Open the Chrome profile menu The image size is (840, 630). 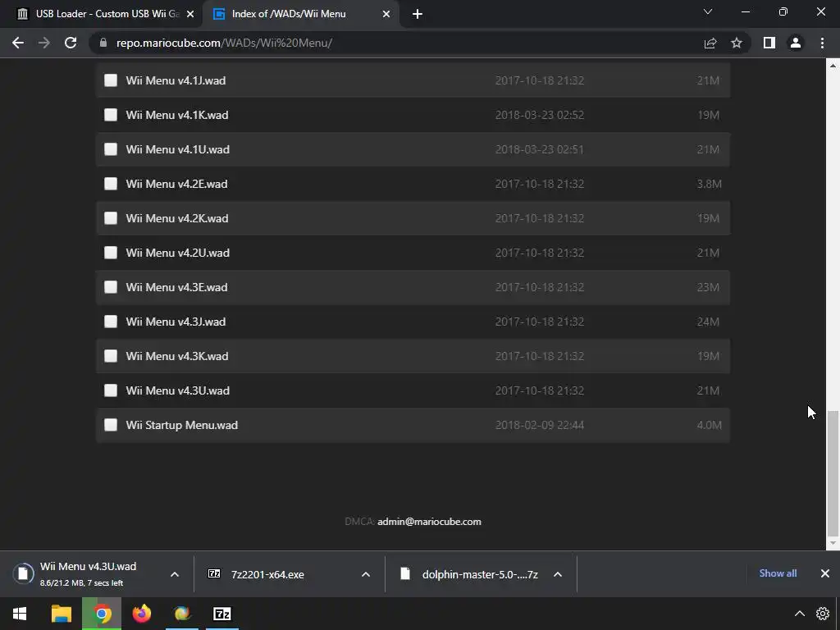796,43
